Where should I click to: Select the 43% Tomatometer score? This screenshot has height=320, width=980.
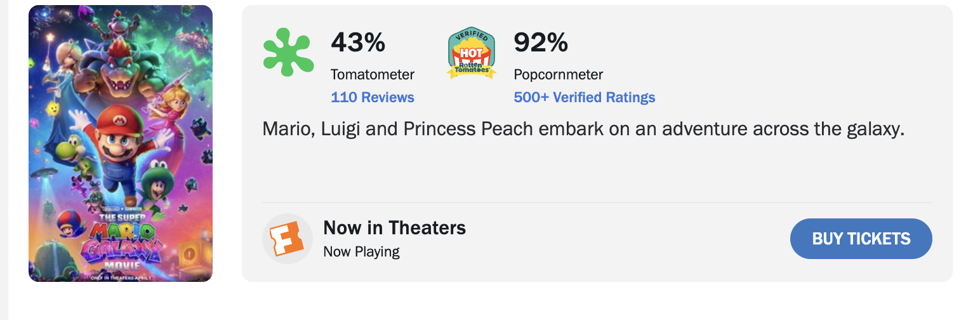tap(358, 43)
